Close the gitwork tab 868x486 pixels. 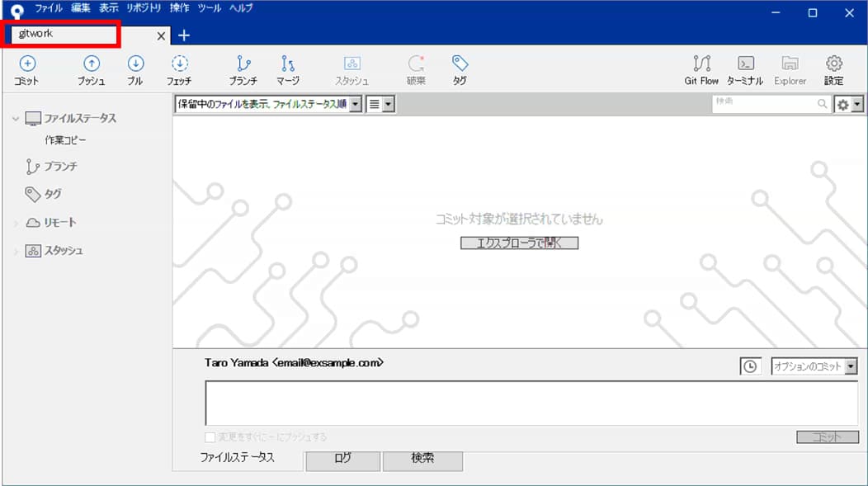coord(161,36)
